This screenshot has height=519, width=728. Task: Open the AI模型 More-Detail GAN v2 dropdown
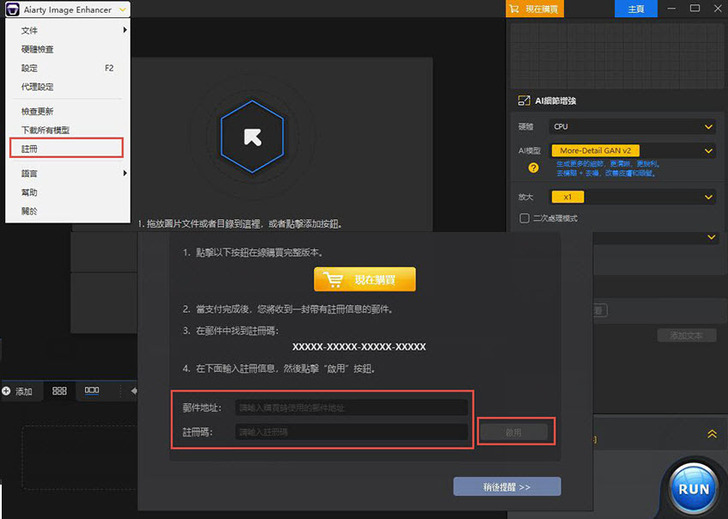click(x=632, y=151)
